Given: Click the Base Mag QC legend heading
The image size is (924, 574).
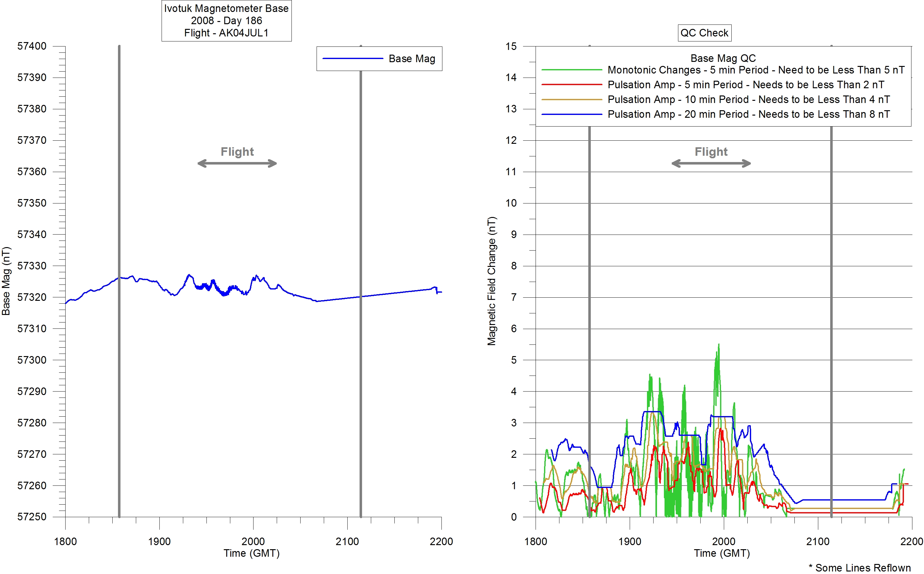Looking at the screenshot, I should click(x=723, y=58).
